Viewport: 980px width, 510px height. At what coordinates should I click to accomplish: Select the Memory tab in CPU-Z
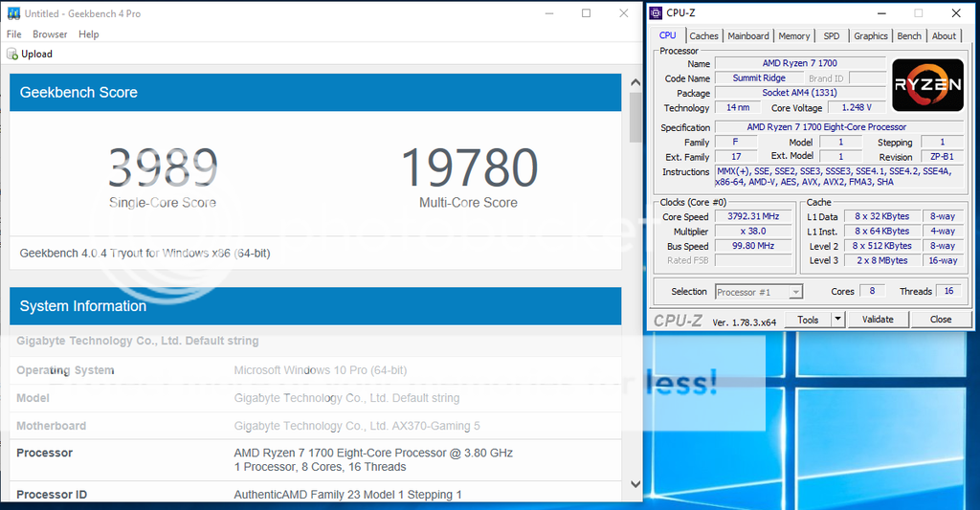(793, 36)
